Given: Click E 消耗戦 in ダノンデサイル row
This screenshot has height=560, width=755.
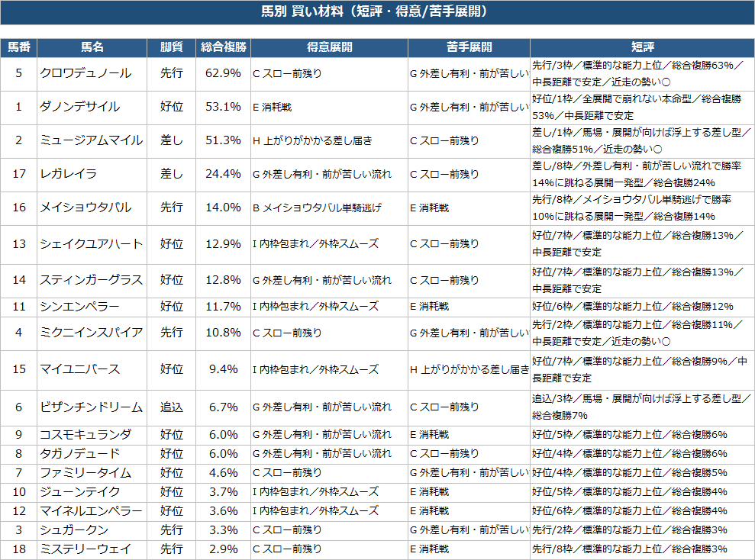Looking at the screenshot, I should [x=272, y=108].
